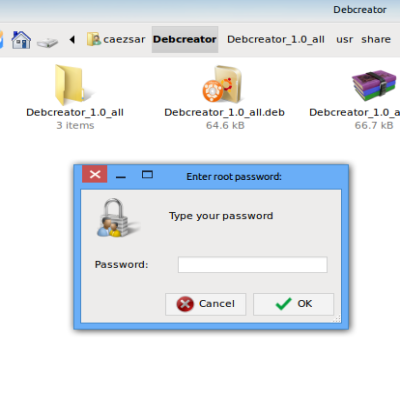
Task: Maximize the password dialog window
Action: tap(147, 174)
